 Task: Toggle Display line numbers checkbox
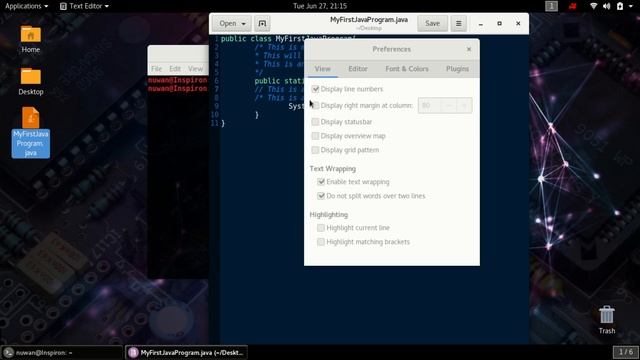coord(315,89)
